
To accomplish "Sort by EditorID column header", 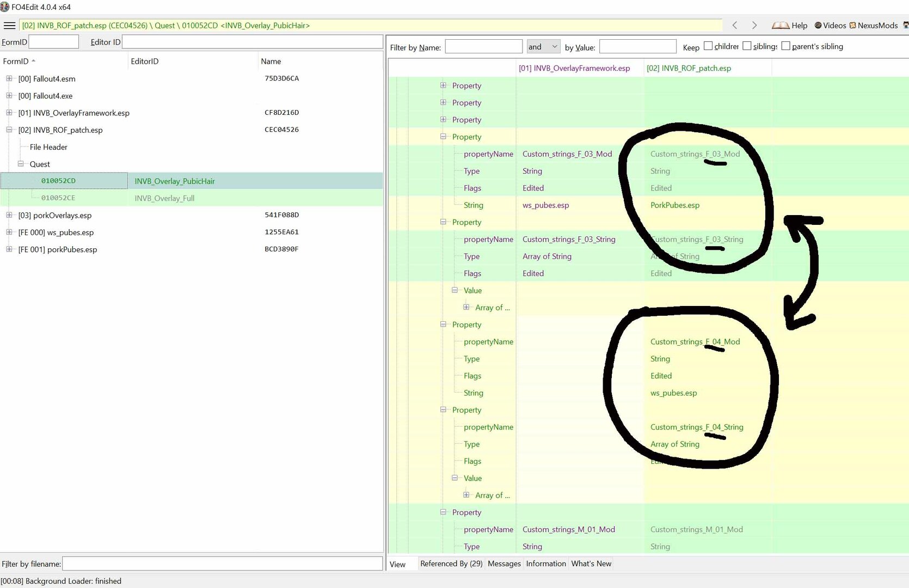I will pos(193,62).
